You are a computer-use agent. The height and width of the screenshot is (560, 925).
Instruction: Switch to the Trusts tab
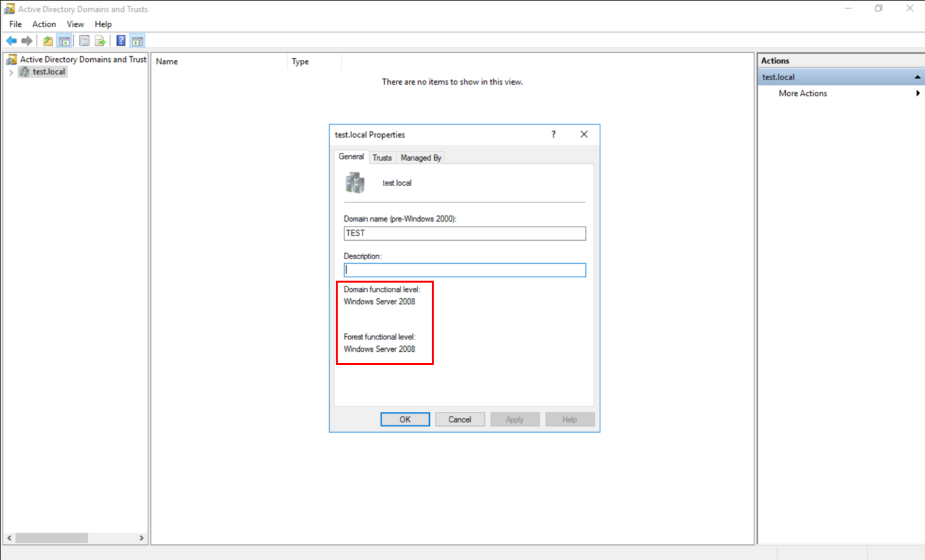382,158
